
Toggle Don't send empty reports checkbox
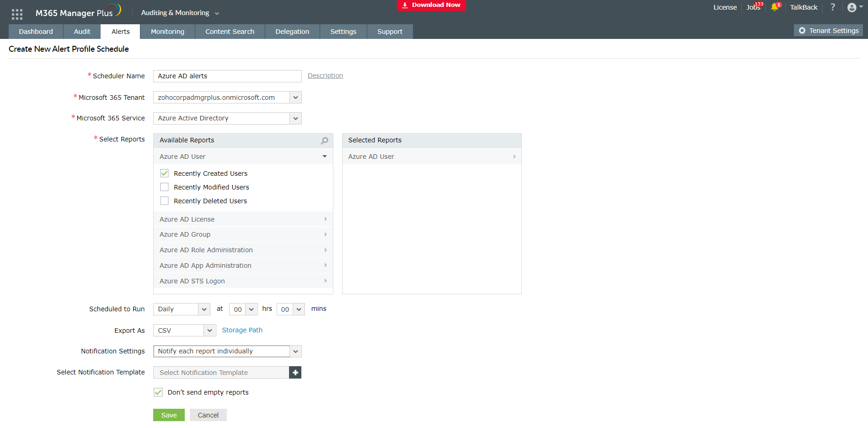click(158, 392)
